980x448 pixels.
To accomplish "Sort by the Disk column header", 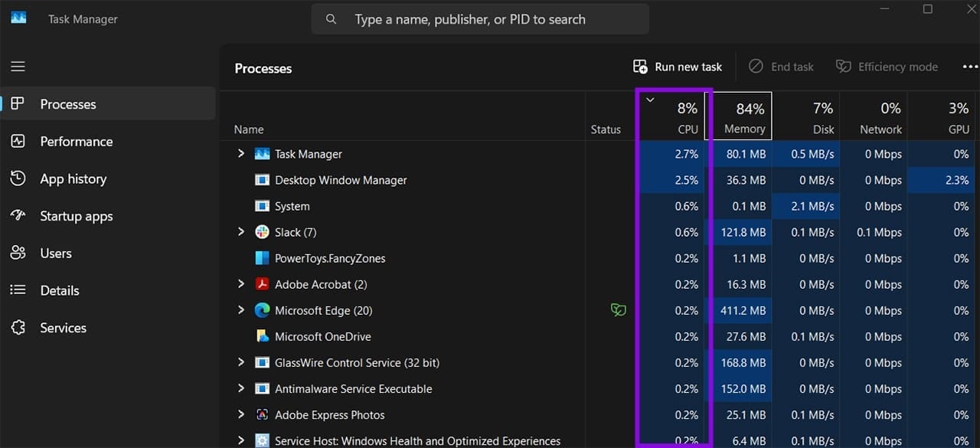I will point(806,116).
